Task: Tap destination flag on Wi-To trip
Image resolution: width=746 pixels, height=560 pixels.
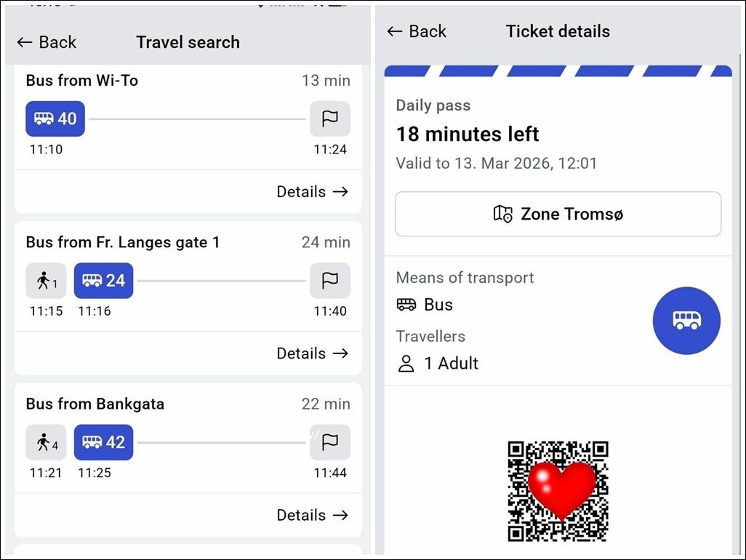Action: (x=330, y=119)
